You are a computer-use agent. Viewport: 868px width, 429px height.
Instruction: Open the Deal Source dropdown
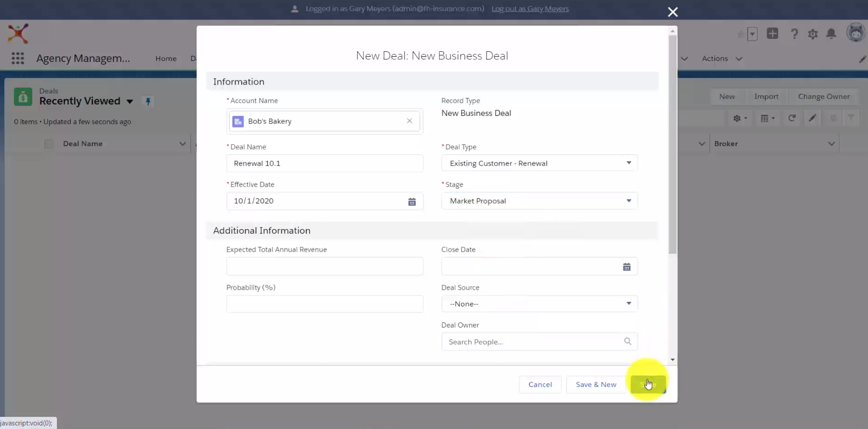point(539,304)
